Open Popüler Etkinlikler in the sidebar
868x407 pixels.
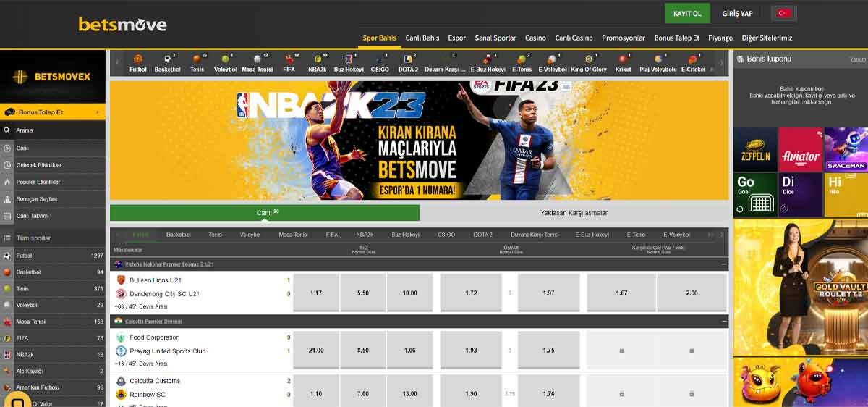pyautogui.click(x=53, y=182)
